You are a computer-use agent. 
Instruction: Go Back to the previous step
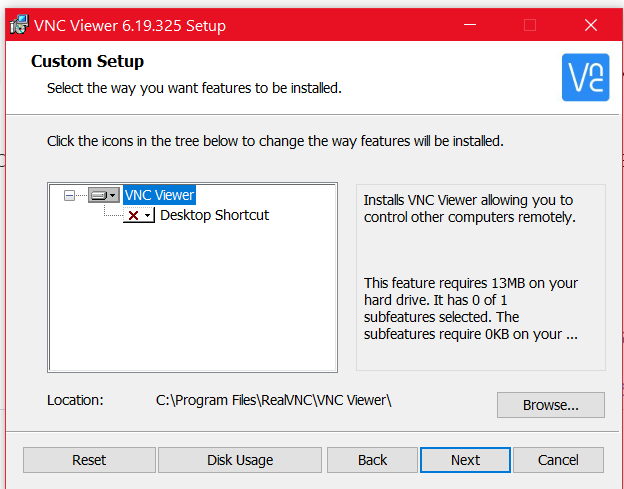[372, 460]
